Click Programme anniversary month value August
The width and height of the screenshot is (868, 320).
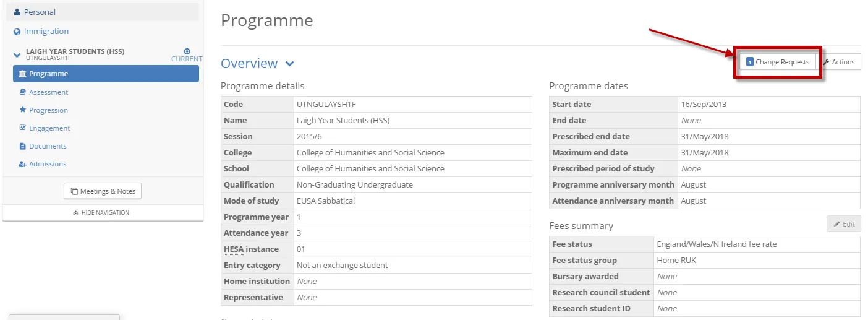pyautogui.click(x=693, y=185)
